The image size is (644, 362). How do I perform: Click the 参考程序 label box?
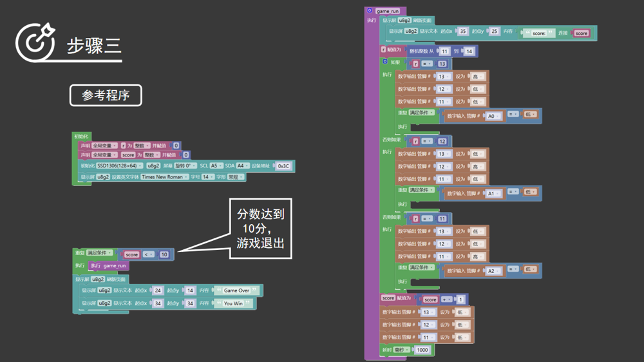[106, 95]
